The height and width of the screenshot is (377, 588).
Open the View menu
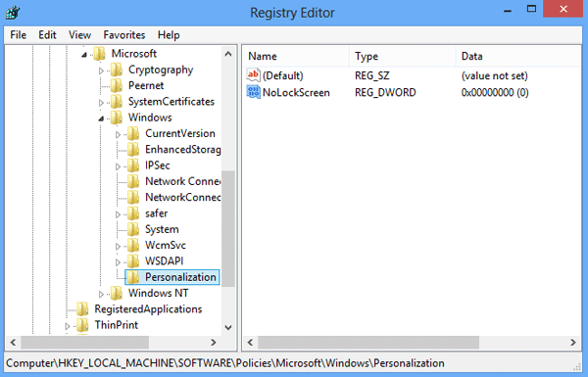point(79,35)
